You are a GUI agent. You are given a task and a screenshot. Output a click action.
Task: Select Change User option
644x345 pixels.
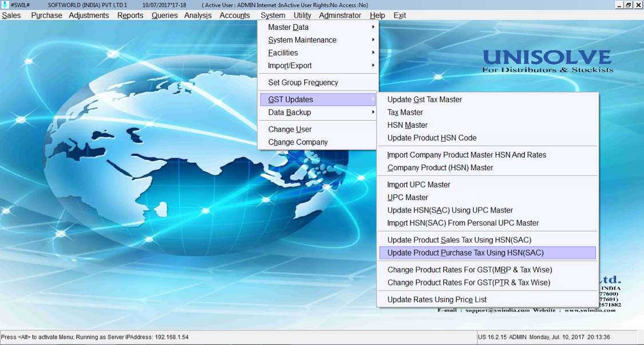[318, 129]
